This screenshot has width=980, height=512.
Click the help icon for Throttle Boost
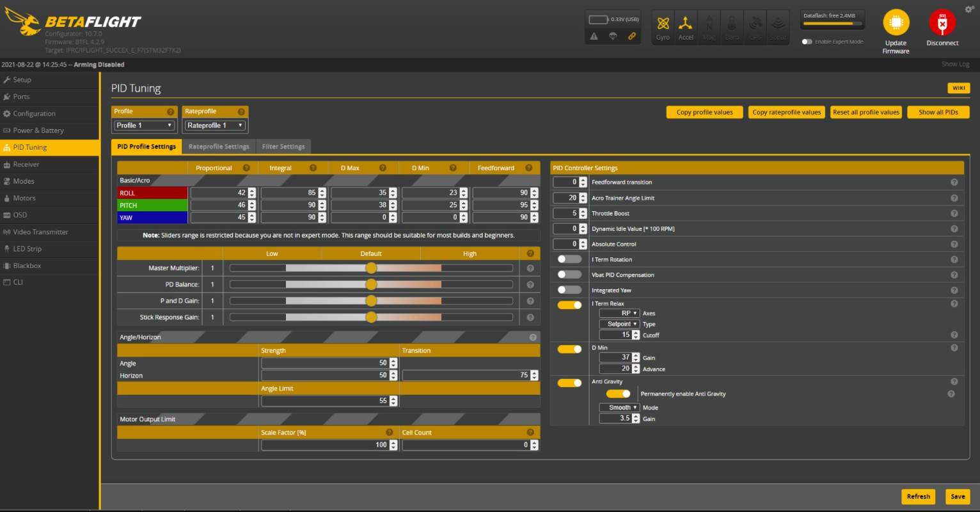(954, 213)
